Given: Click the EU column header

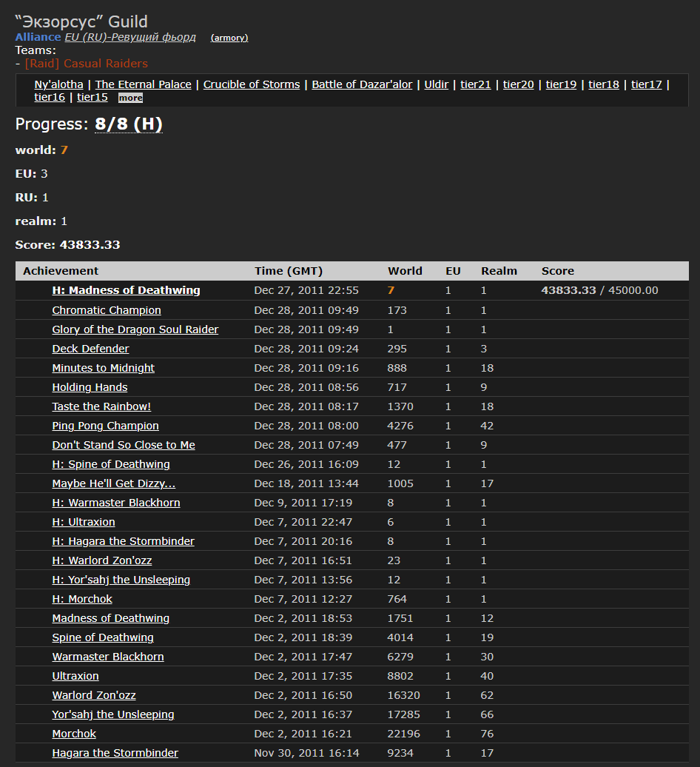Looking at the screenshot, I should click(453, 270).
